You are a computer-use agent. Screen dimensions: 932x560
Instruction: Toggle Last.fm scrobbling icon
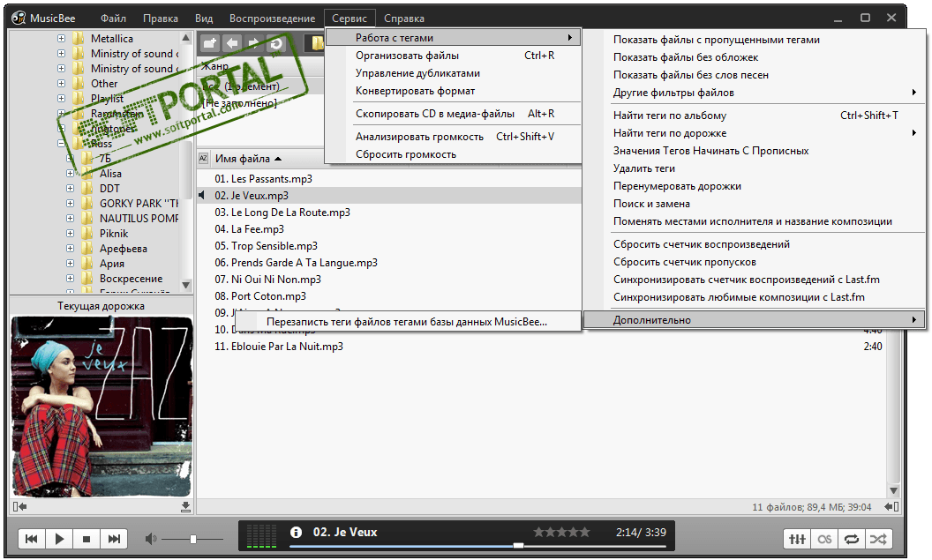[824, 539]
